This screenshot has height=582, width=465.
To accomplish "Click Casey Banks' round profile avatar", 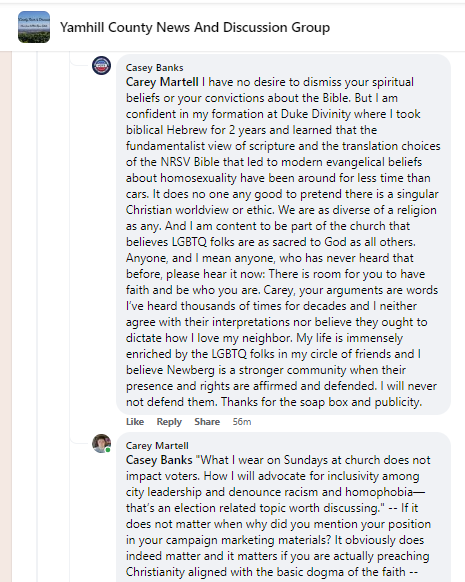I will click(101, 66).
